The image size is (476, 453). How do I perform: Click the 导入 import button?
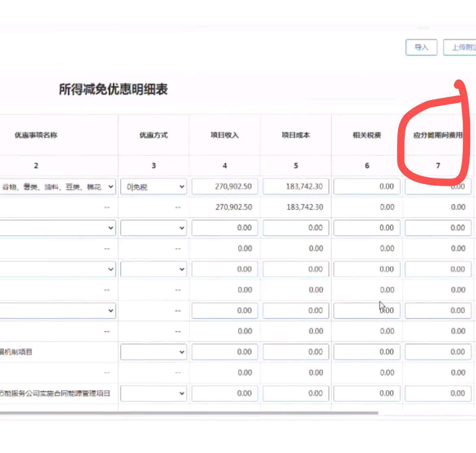point(421,48)
